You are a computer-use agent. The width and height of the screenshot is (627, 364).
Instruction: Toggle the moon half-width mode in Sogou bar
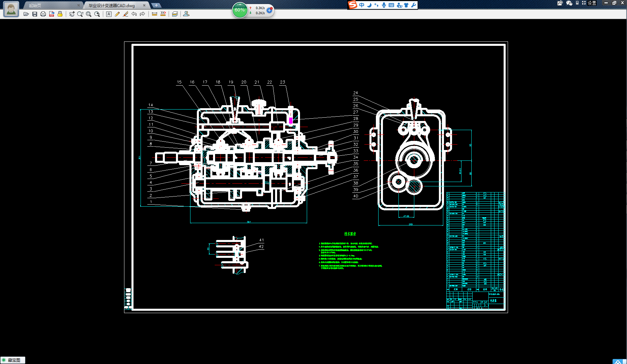pyautogui.click(x=369, y=5)
